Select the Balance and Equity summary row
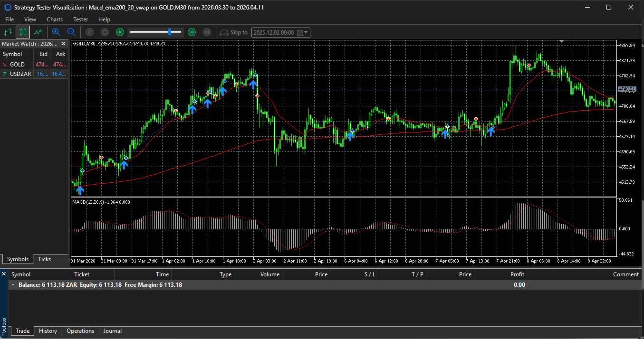The width and height of the screenshot is (644, 339). coord(326,285)
